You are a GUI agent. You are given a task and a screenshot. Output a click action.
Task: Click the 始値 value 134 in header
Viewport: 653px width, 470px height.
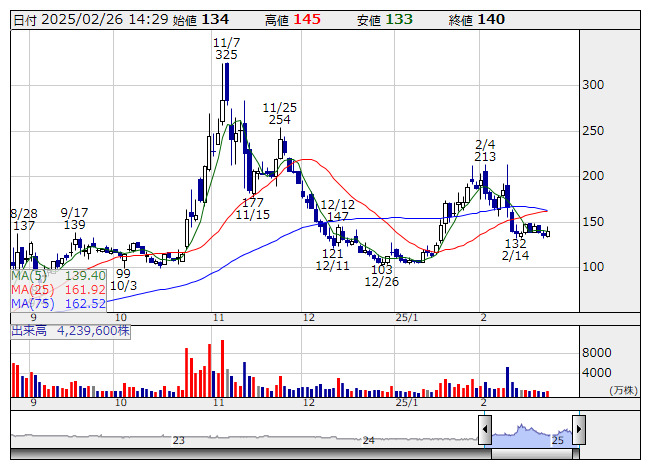click(216, 20)
